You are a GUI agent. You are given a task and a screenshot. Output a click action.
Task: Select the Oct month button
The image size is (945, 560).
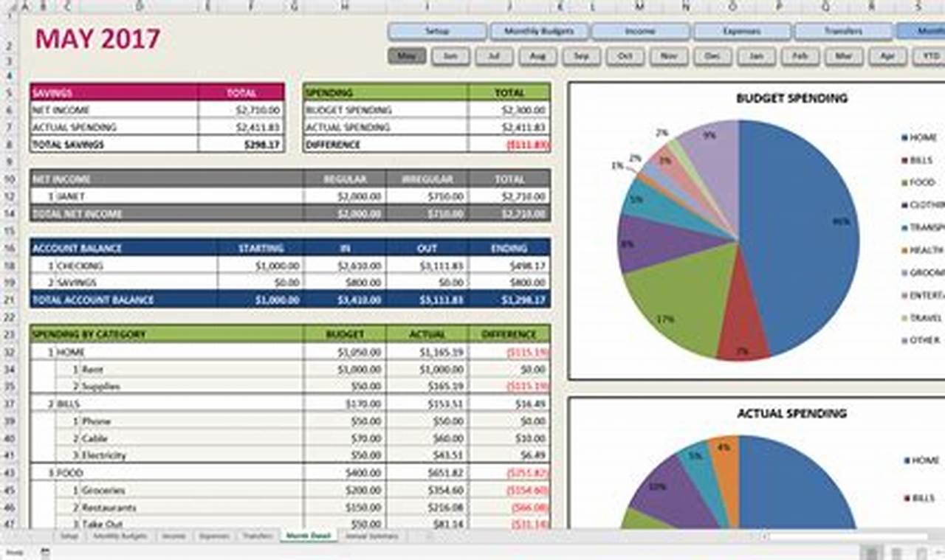625,56
